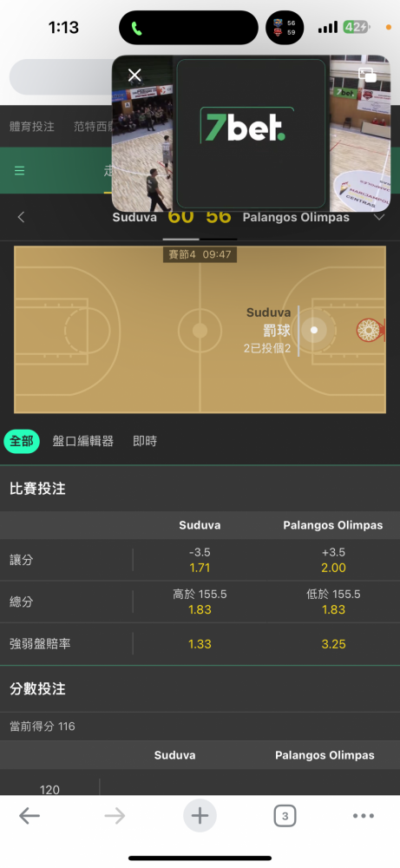Tap the browser forward arrow
This screenshot has width=400, height=868.
coord(115,815)
